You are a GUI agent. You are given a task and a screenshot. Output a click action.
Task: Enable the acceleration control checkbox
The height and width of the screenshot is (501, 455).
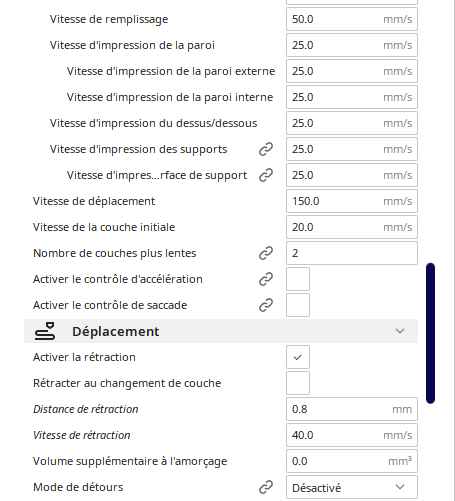click(x=298, y=279)
